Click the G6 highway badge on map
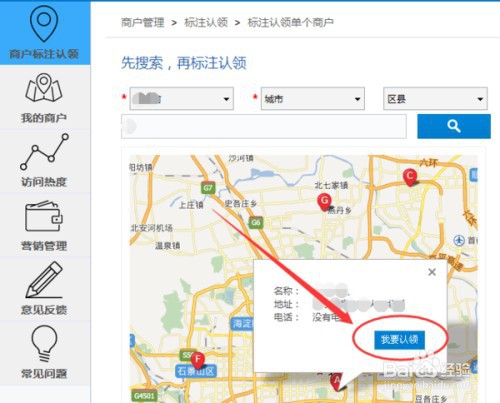Image resolution: width=500 pixels, height=403 pixels. [x=256, y=222]
